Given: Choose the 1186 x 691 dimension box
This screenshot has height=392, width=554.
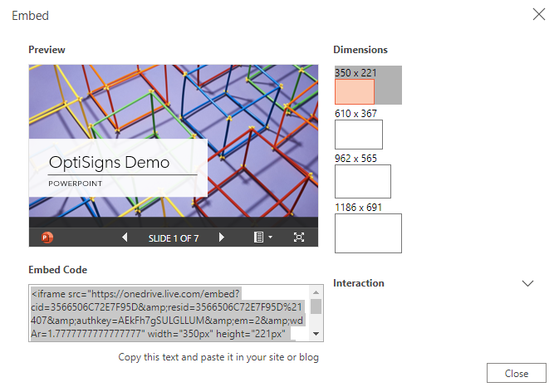Looking at the screenshot, I should click(x=368, y=233).
